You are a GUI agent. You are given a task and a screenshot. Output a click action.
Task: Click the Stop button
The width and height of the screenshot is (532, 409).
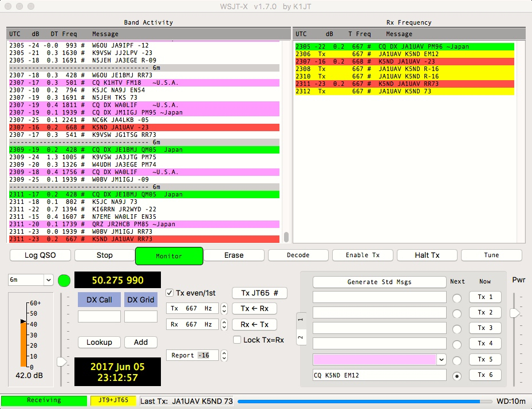coord(104,255)
